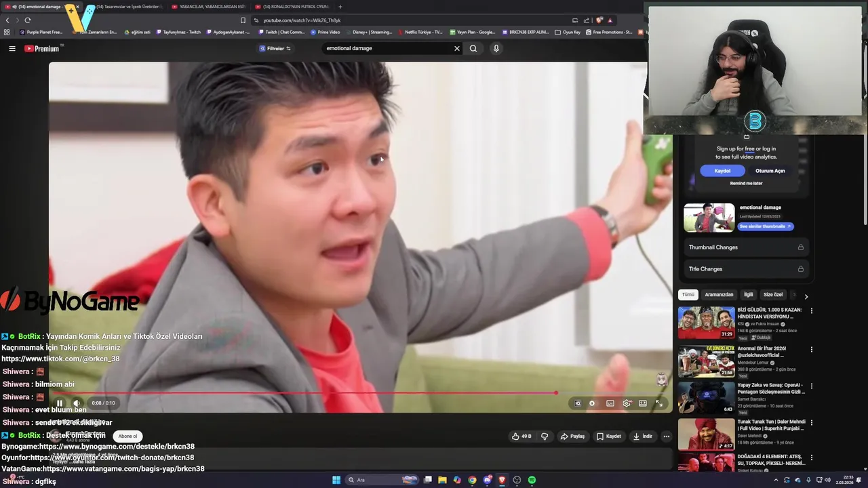Click the Remind me later link
Image resolution: width=868 pixels, height=488 pixels.
tap(746, 183)
